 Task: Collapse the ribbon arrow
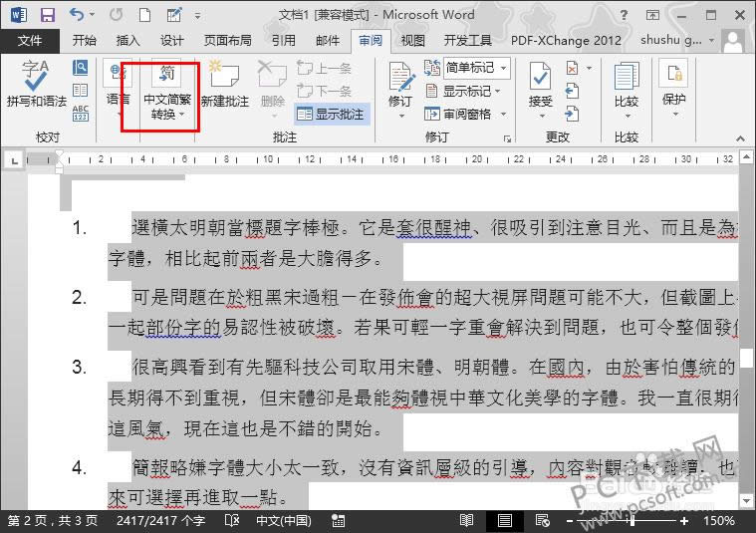click(741, 138)
